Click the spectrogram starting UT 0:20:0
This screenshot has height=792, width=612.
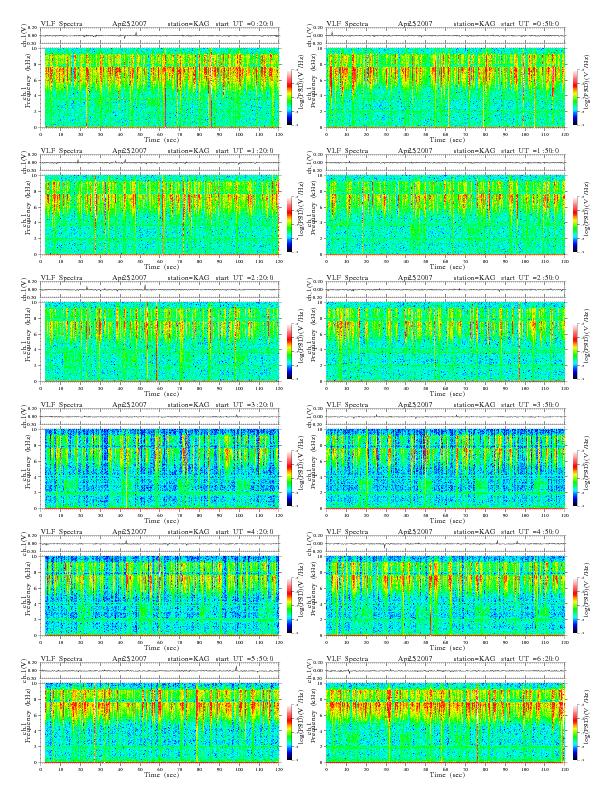coord(160,87)
